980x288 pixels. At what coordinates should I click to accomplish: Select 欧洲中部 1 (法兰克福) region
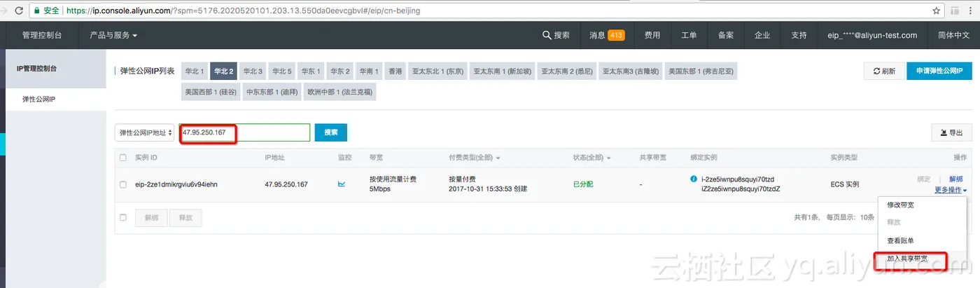[x=340, y=91]
